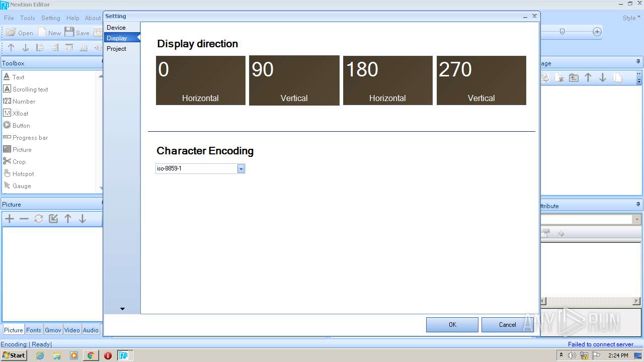Open the Setting menu in menu bar

coord(51,18)
